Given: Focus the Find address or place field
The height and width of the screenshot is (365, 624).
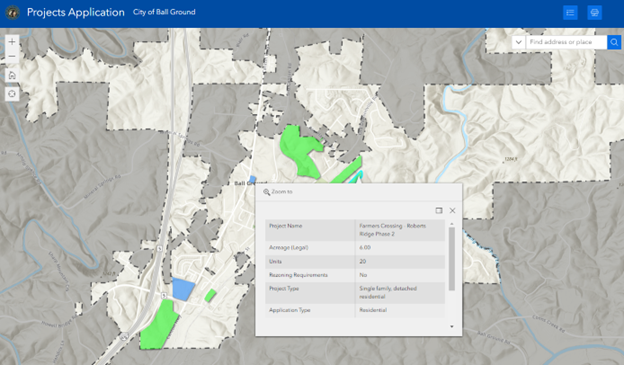Looking at the screenshot, I should pos(566,42).
